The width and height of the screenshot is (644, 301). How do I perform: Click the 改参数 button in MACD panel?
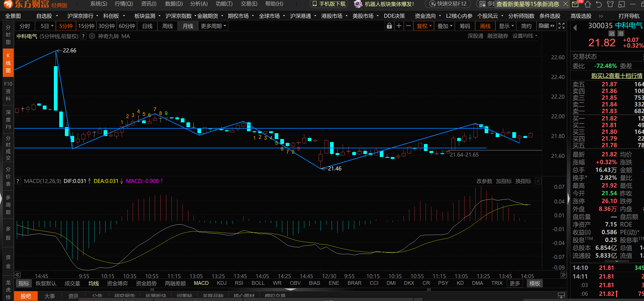point(484,181)
